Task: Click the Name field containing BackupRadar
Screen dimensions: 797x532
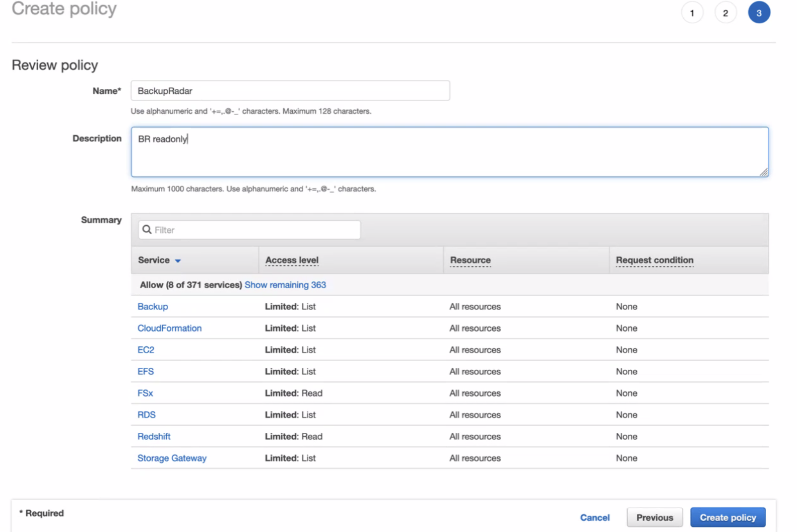Action: (x=290, y=91)
